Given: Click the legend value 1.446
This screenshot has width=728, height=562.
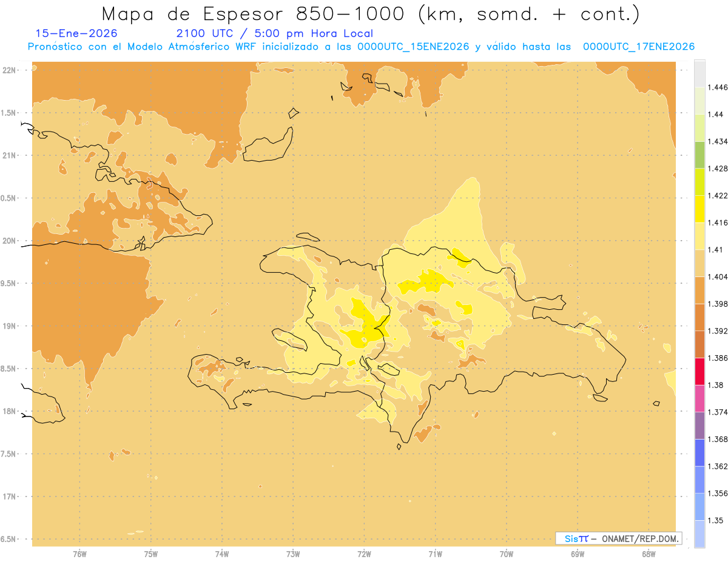Looking at the screenshot, I should pyautogui.click(x=718, y=87).
